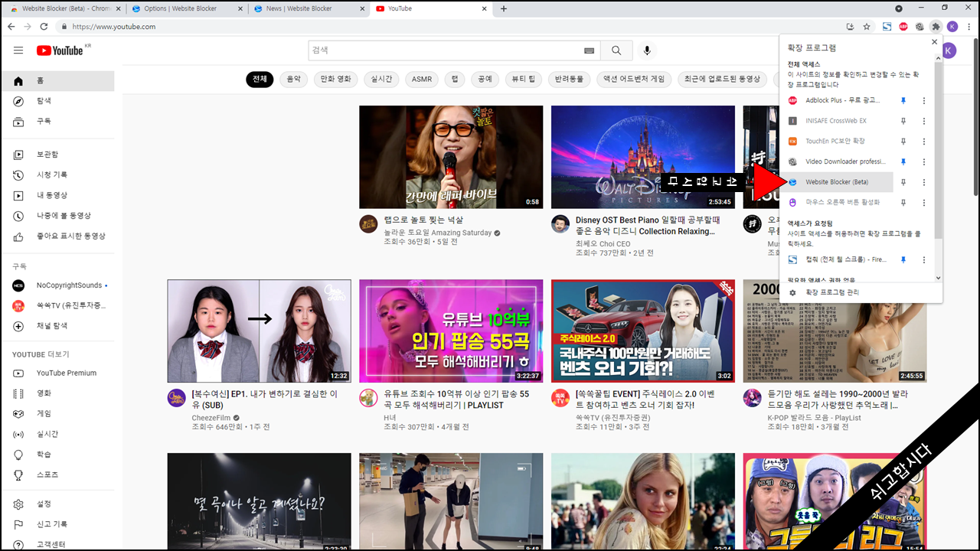
Task: Open more options for TouchEn PC보안 확장
Action: [x=924, y=142]
